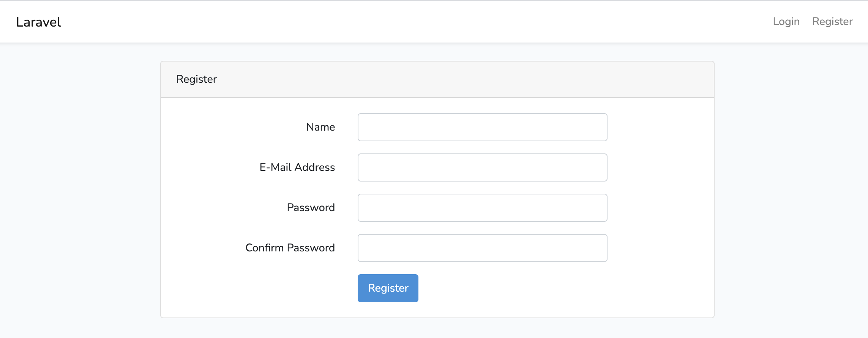Viewport: 868px width, 338px height.
Task: Go to Register via top navigation link
Action: point(832,22)
